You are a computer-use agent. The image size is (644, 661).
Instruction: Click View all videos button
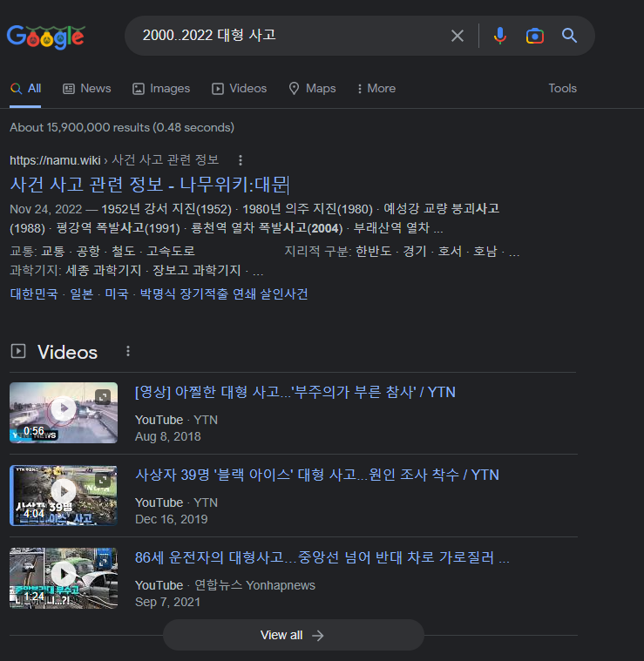[x=293, y=635]
